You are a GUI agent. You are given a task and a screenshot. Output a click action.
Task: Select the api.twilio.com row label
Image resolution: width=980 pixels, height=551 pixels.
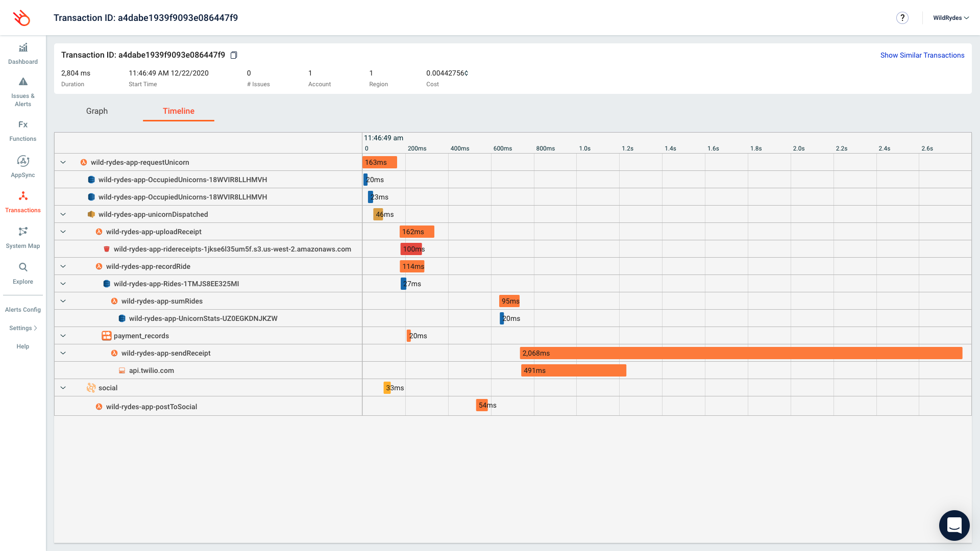click(x=152, y=370)
